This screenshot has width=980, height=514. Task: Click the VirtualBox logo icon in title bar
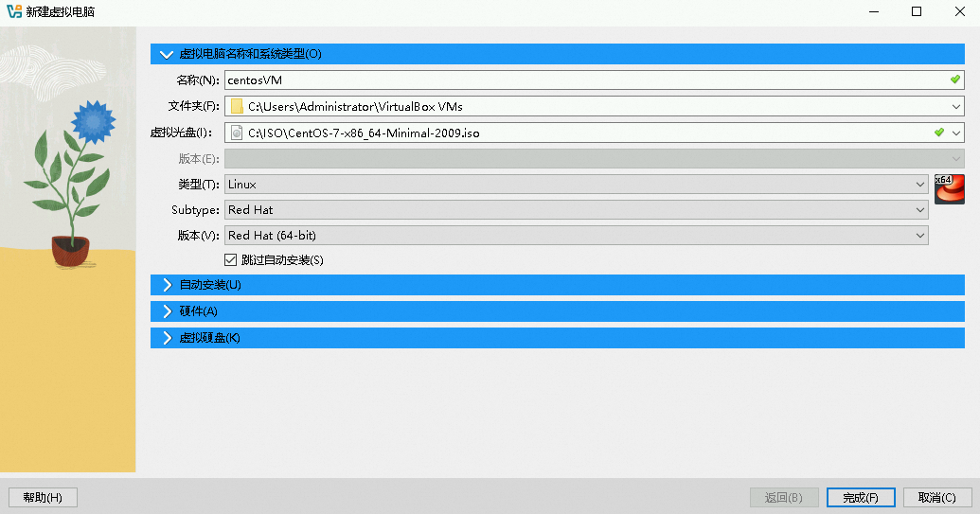pos(14,11)
